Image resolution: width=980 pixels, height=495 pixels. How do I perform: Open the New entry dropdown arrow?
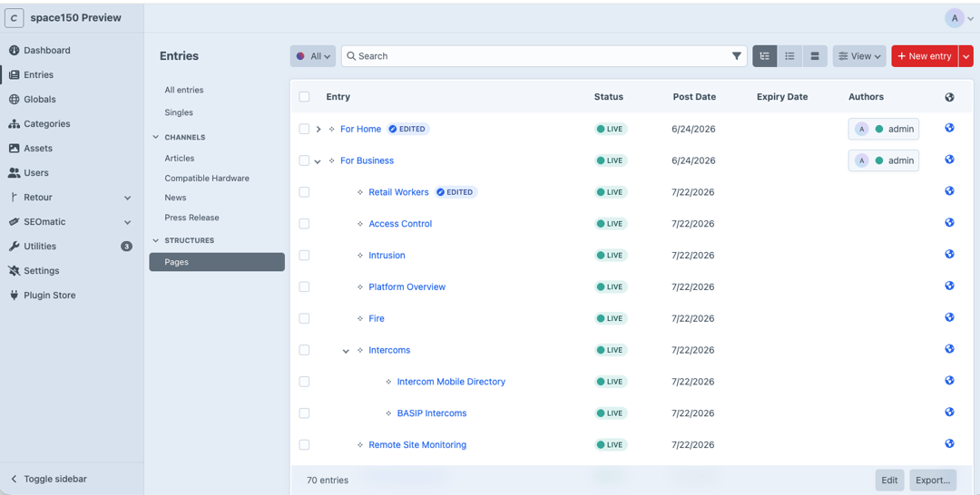coord(966,56)
